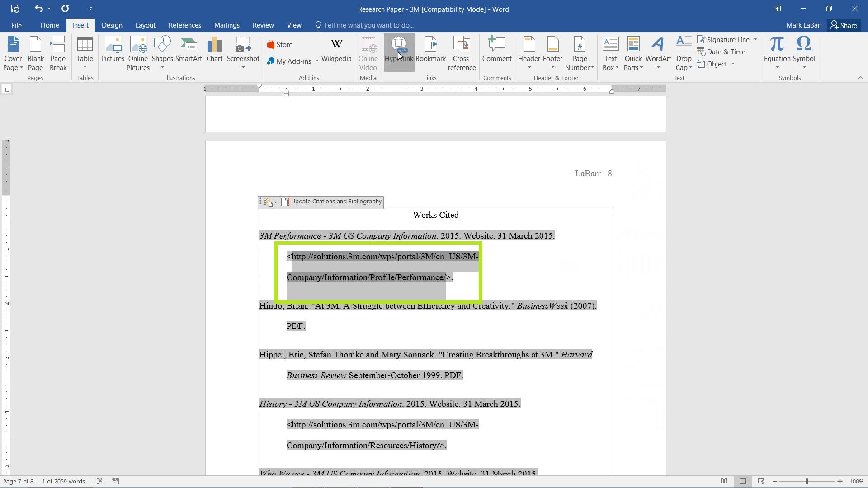The image size is (868, 488).
Task: Open the Review tab
Action: (263, 25)
